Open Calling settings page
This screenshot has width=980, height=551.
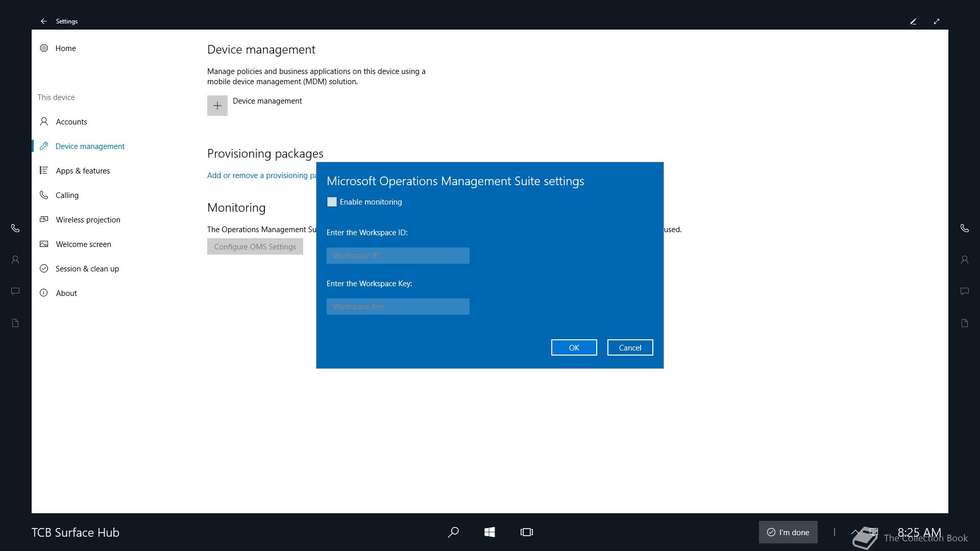tap(67, 195)
